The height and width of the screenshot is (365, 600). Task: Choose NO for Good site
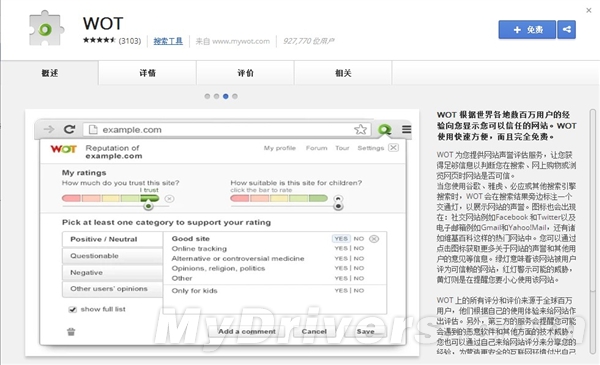click(x=359, y=239)
